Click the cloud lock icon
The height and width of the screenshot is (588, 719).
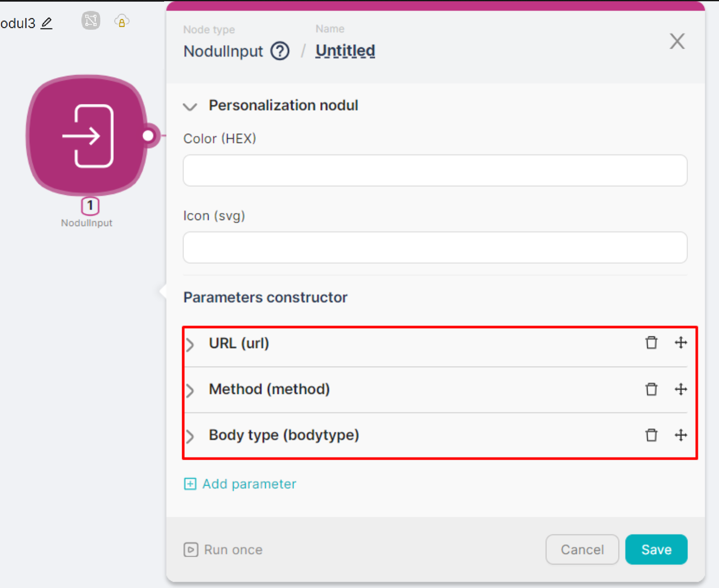point(122,21)
